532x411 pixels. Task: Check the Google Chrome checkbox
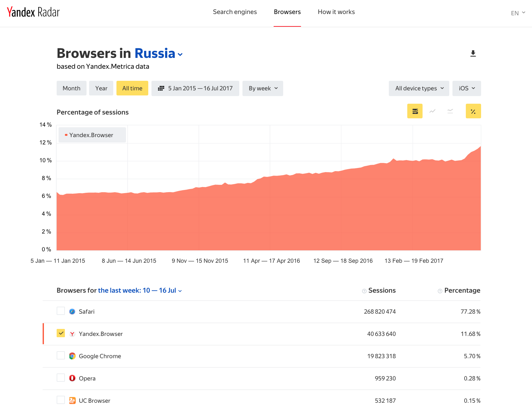(61, 355)
